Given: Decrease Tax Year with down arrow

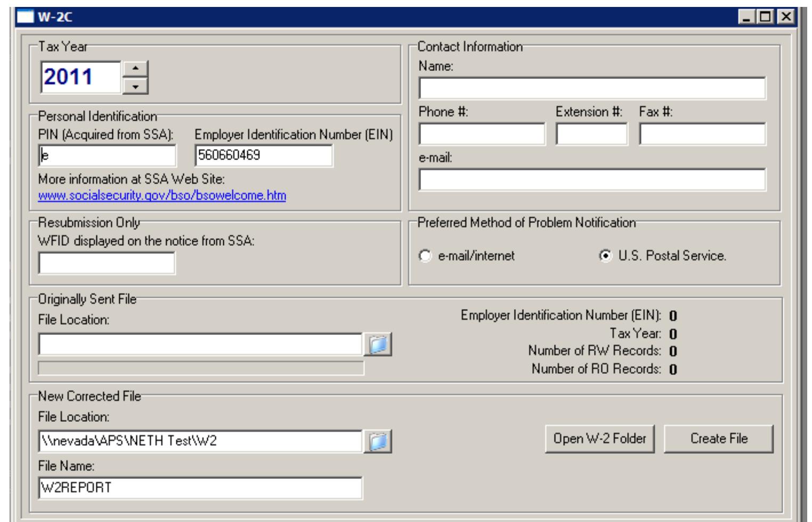Looking at the screenshot, I should [135, 86].
